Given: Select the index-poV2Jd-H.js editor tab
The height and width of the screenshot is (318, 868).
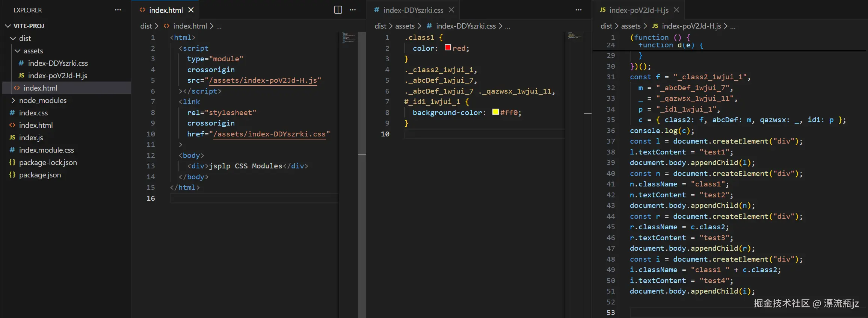Looking at the screenshot, I should point(639,10).
